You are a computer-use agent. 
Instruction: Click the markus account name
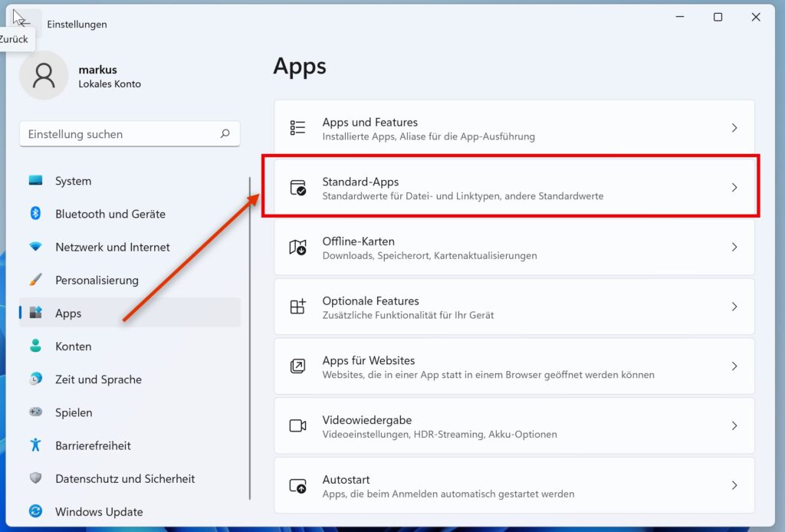pos(97,70)
